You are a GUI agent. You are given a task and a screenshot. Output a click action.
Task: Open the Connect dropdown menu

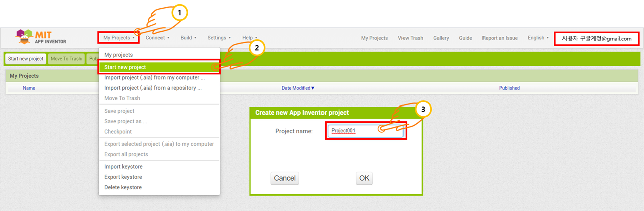157,38
